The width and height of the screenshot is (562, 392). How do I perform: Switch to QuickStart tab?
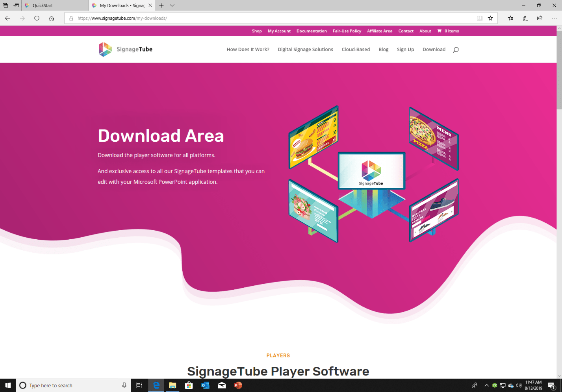tap(55, 6)
